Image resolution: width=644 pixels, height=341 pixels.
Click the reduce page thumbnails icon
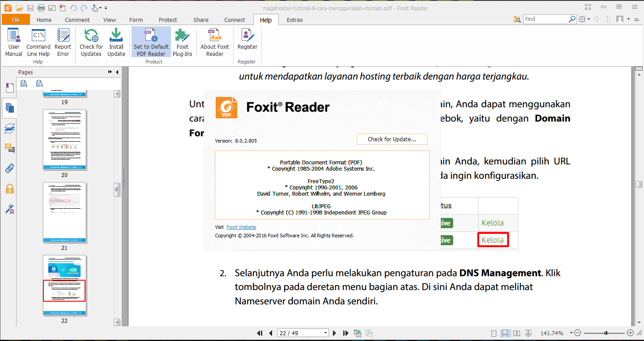pos(39,83)
